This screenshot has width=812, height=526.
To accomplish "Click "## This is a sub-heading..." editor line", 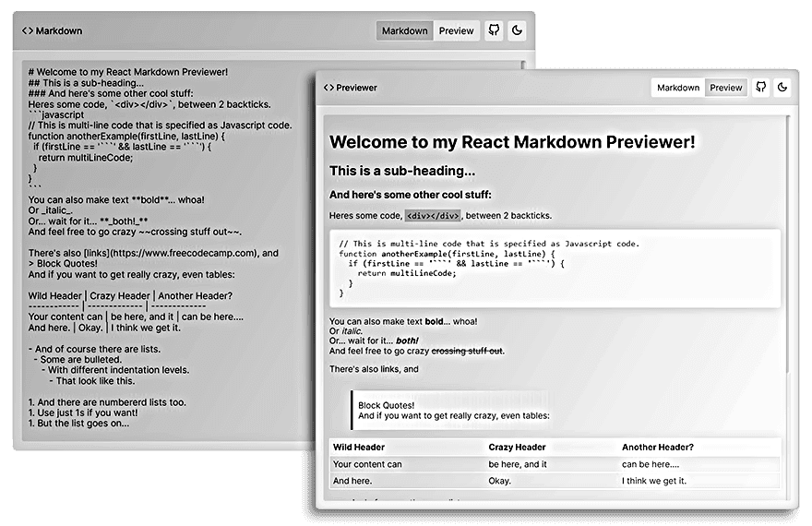I will (x=86, y=83).
